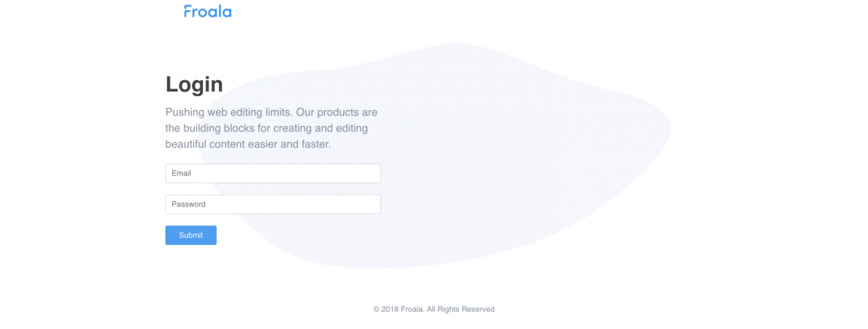Select the Password input field
Screen dimensions: 868x329
point(273,204)
